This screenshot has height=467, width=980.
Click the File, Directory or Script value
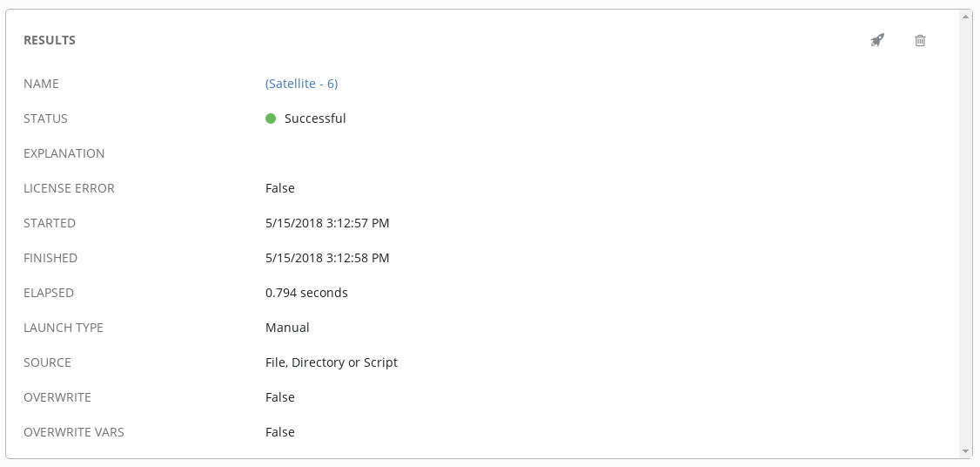coord(332,362)
